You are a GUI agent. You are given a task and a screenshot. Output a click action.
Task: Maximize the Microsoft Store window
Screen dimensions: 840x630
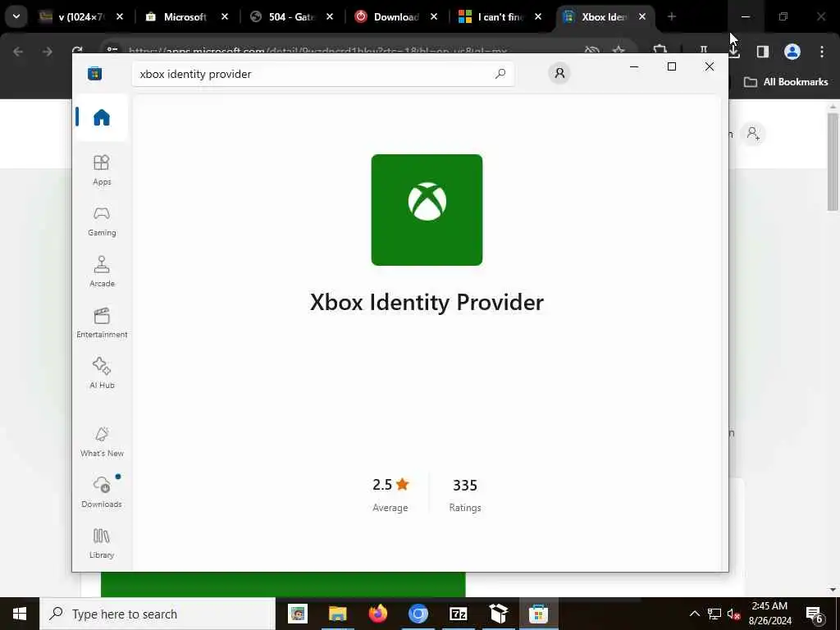672,66
